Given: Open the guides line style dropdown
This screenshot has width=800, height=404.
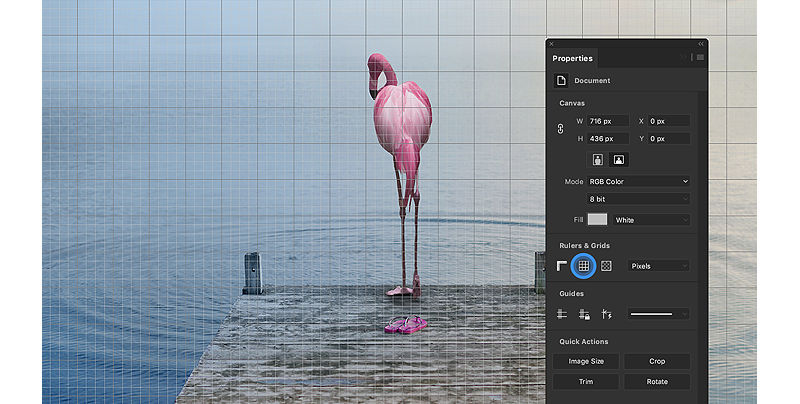Looking at the screenshot, I should point(658,314).
